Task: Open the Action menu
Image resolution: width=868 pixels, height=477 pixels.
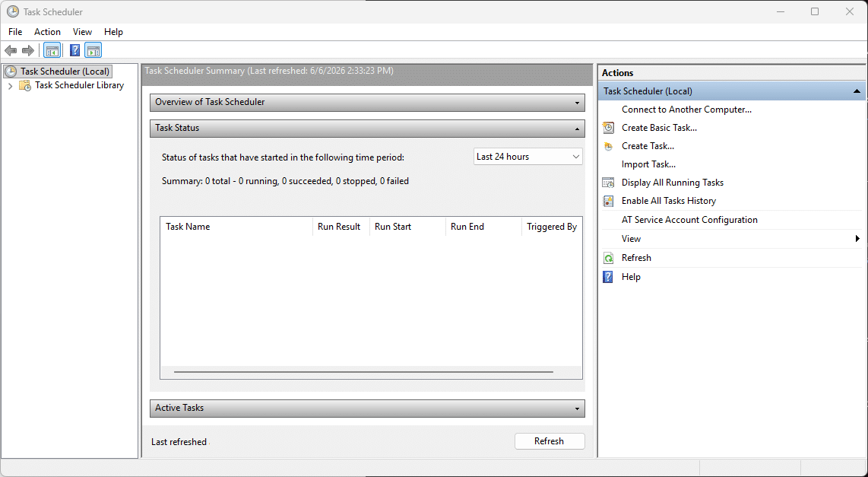Action: pyautogui.click(x=48, y=32)
